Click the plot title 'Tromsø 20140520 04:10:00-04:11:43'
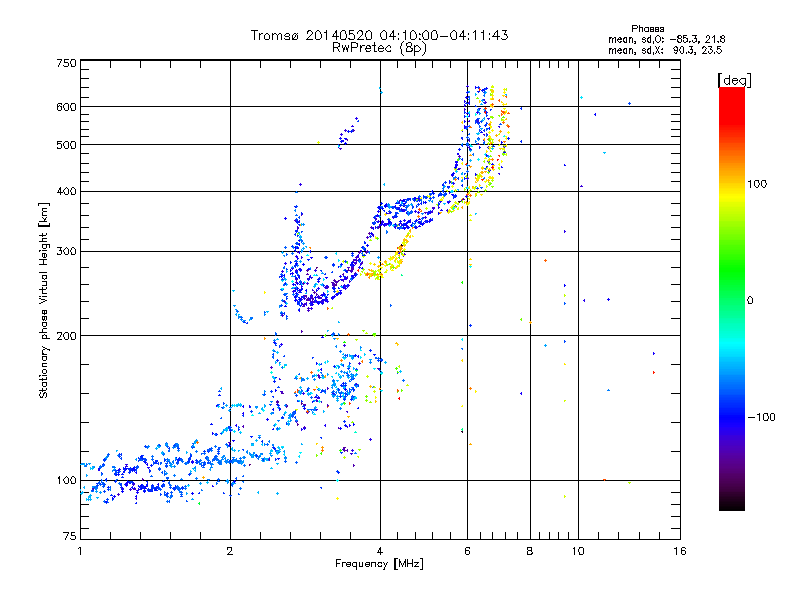The height and width of the screenshot is (600, 800). point(379,35)
